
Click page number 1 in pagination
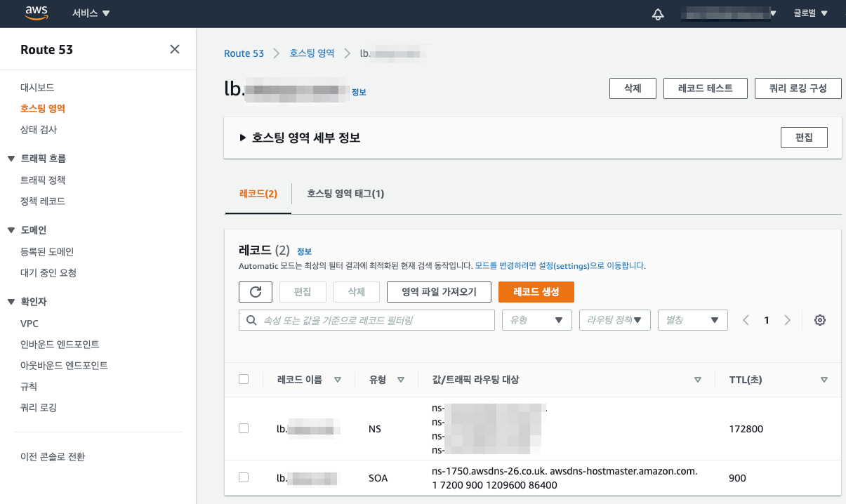click(x=767, y=320)
